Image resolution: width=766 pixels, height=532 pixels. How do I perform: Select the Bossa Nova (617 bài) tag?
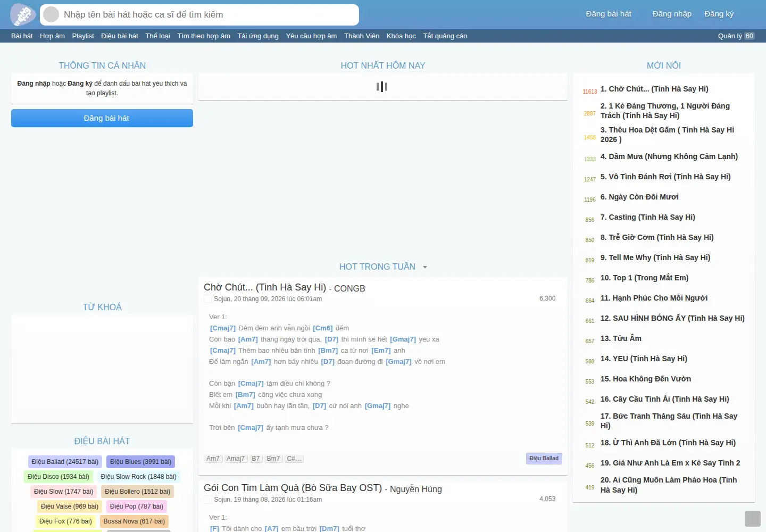point(134,521)
